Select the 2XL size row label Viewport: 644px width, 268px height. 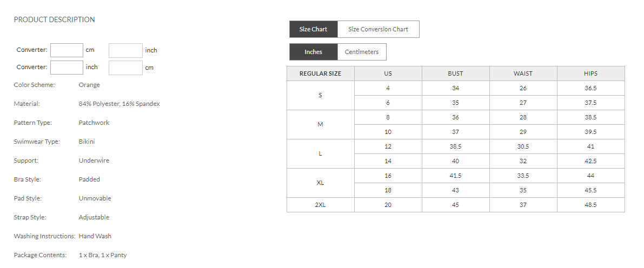(320, 205)
